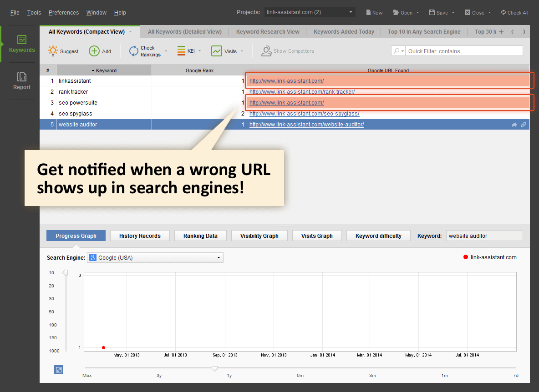Select the Ranking Data tab

tap(200, 236)
